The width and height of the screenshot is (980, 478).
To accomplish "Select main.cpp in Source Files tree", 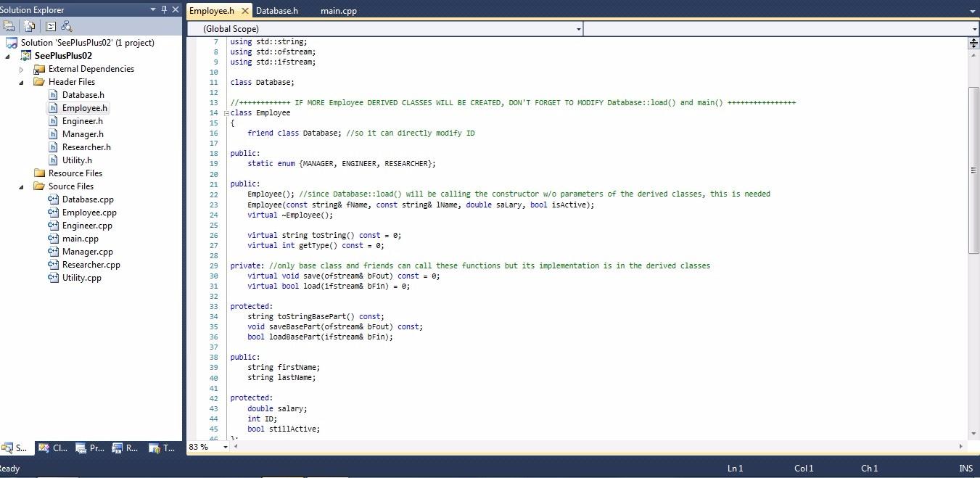I will coord(80,239).
